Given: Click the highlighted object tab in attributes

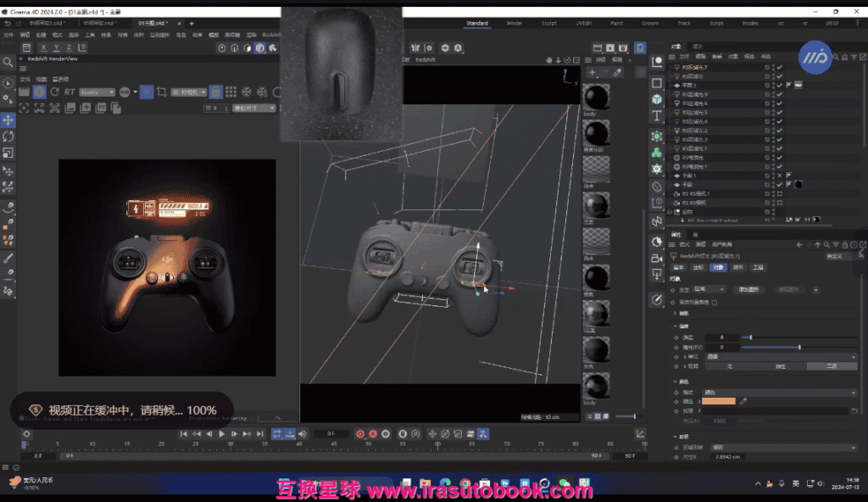Looking at the screenshot, I should (x=718, y=267).
